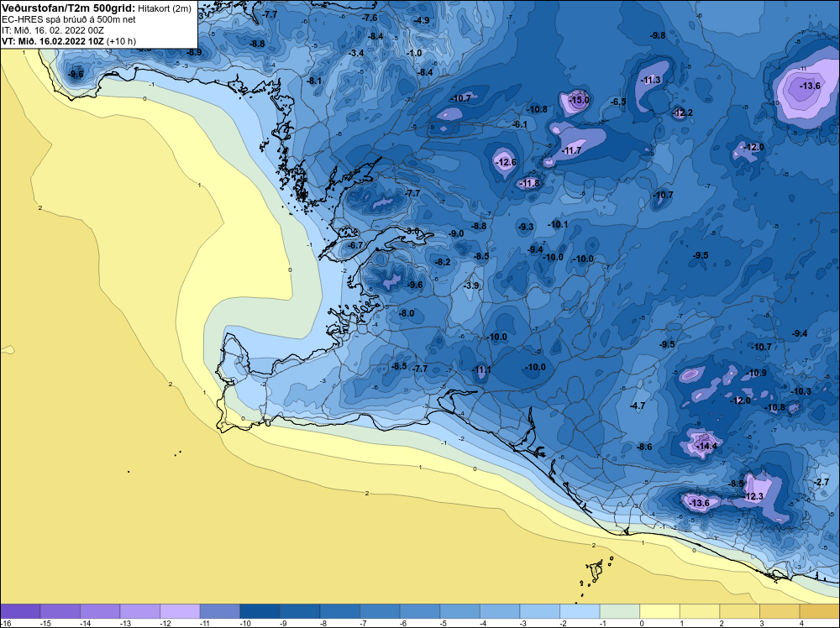Click the 'Hitakort (2m)' label in header
This screenshot has height=628, width=840.
pyautogui.click(x=165, y=8)
